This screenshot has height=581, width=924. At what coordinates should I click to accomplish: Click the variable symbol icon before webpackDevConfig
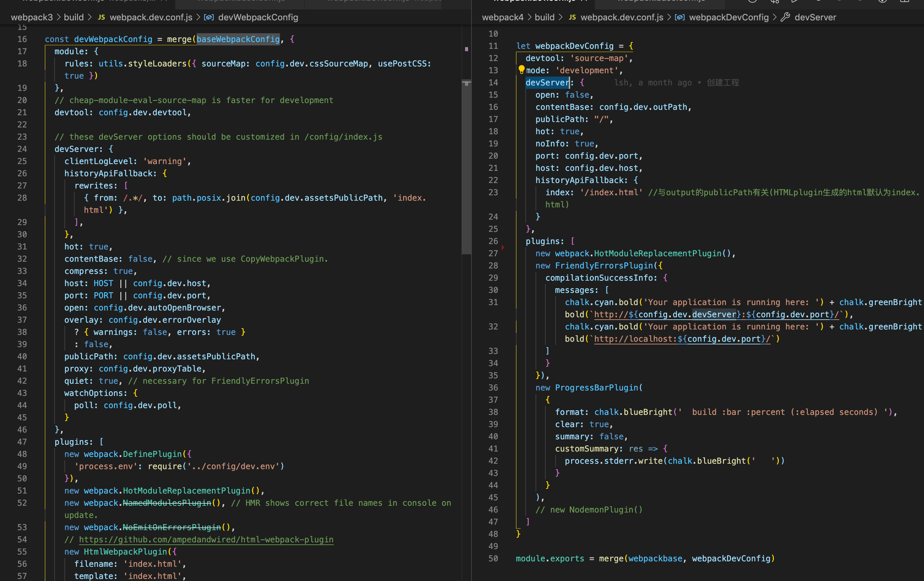coord(679,17)
